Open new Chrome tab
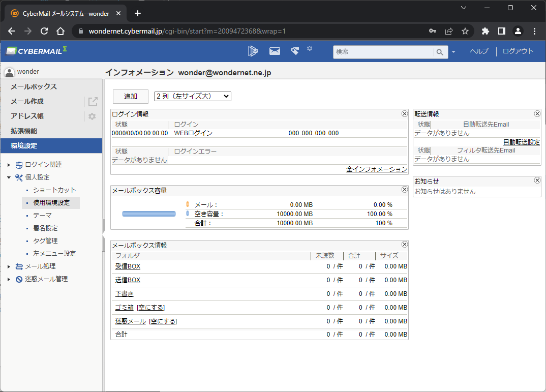Image resolution: width=546 pixels, height=392 pixels. click(x=138, y=13)
